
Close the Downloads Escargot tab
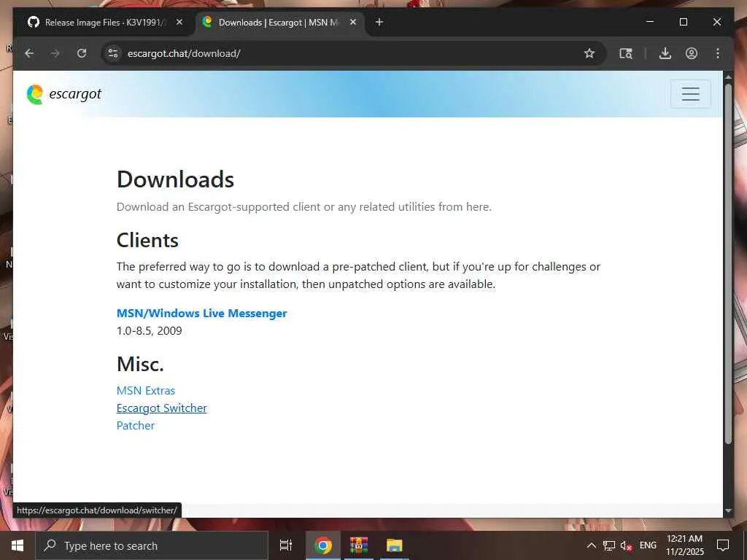(x=353, y=22)
